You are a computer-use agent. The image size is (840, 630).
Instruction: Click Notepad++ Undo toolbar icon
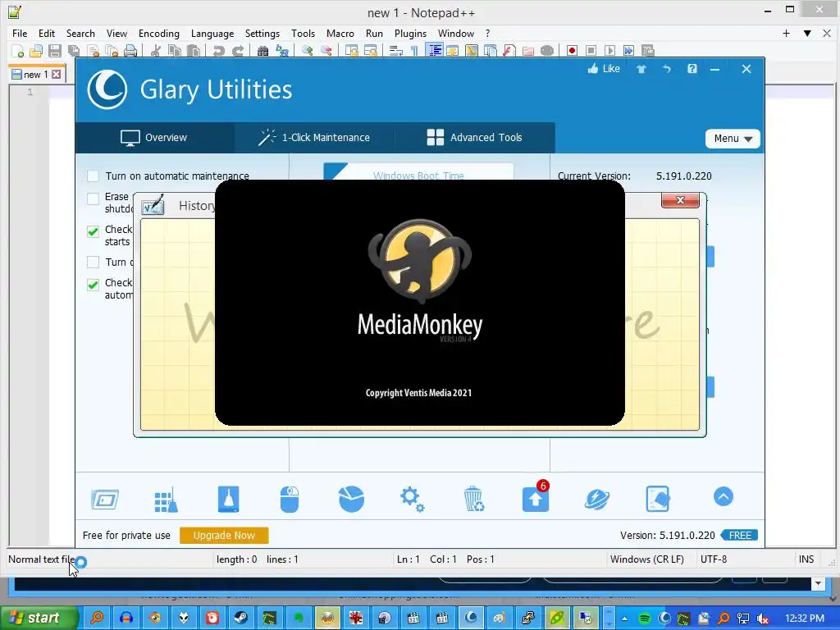218,51
